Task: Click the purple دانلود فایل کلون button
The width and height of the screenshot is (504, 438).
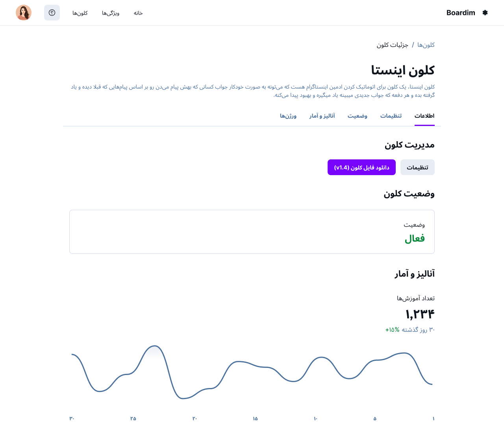Action: pyautogui.click(x=361, y=167)
